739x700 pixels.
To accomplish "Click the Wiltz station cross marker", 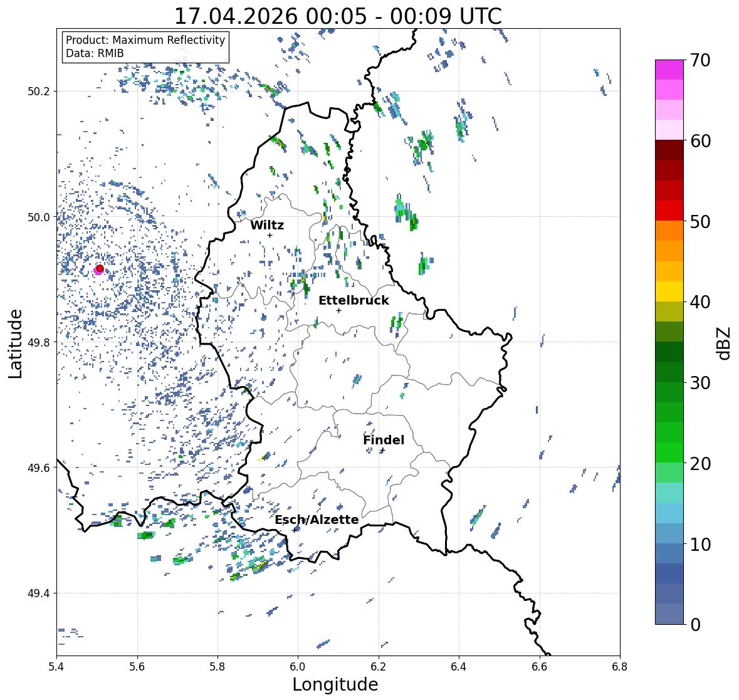I will [x=270, y=235].
